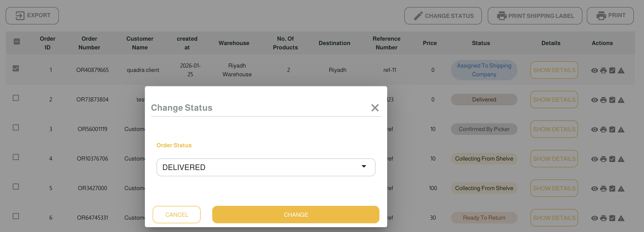
Task: Click the CHANGE STATUS toolbar button
Action: [x=443, y=15]
